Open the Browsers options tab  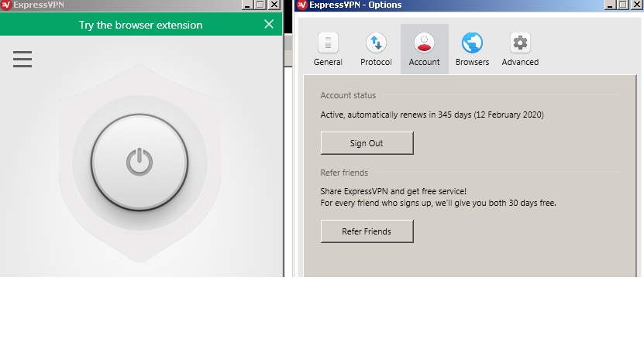click(472, 50)
